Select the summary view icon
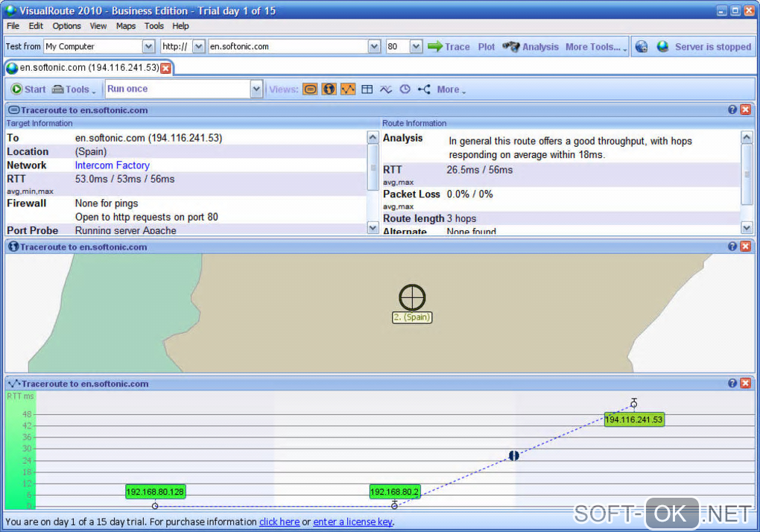Image resolution: width=760 pixels, height=532 pixels. point(310,89)
